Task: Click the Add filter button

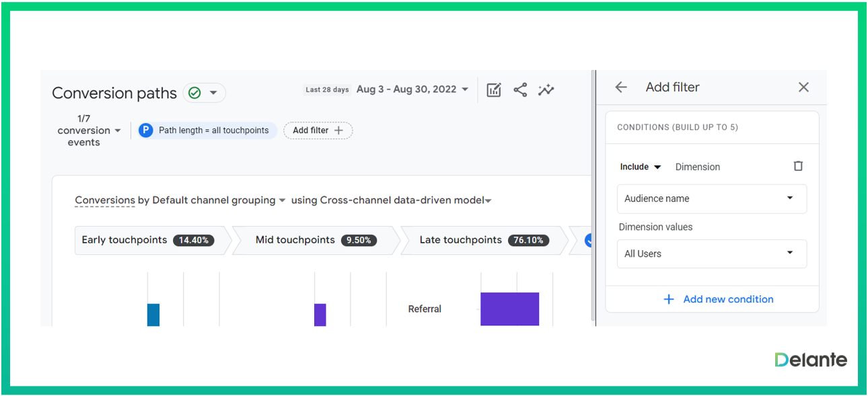Action: (x=318, y=130)
